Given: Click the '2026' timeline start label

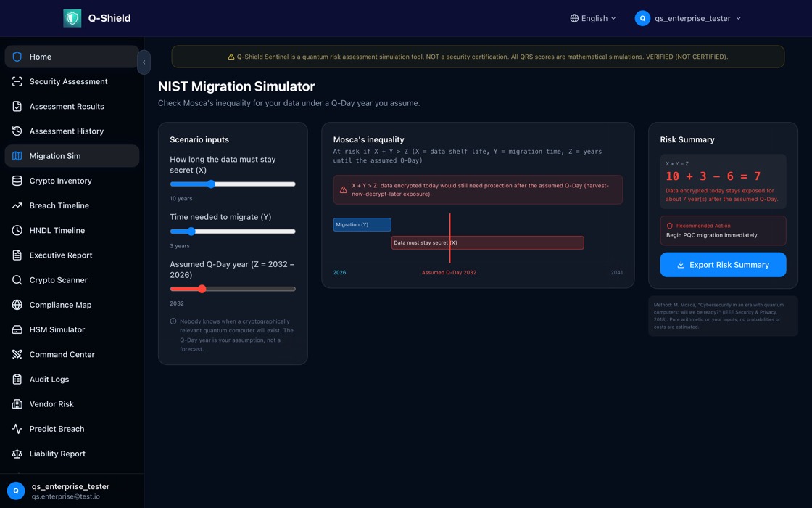Looking at the screenshot, I should (340, 273).
